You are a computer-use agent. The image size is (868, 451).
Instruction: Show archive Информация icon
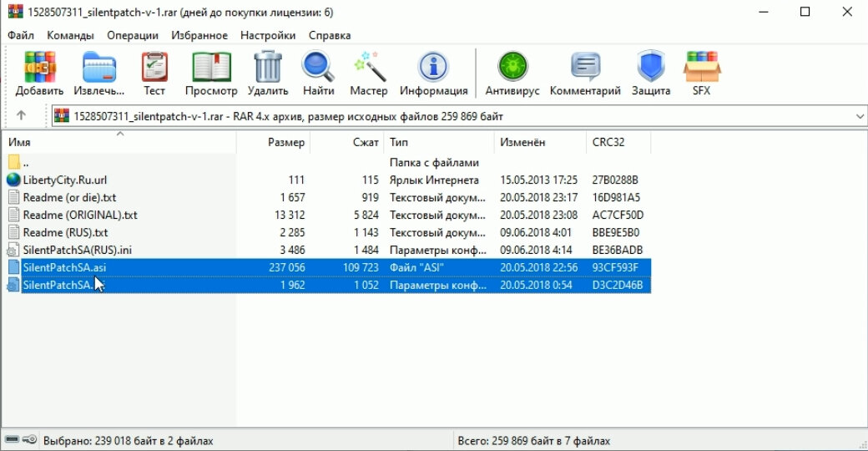click(433, 67)
